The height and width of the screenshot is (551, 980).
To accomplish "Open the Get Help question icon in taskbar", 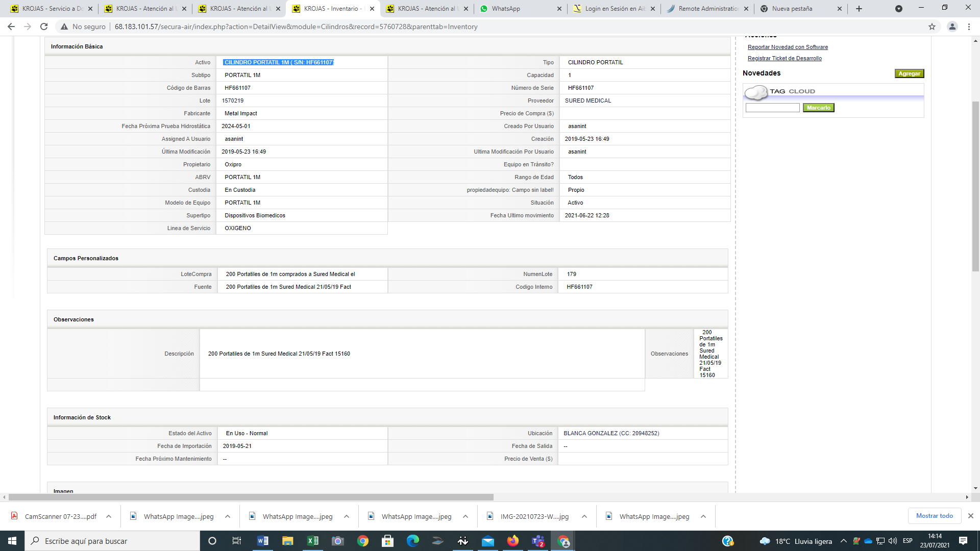I will (x=728, y=541).
